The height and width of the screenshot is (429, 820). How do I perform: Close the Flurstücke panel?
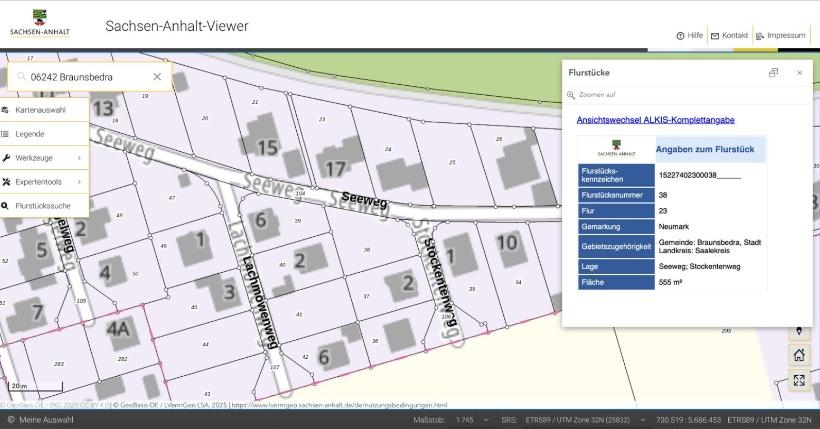pyautogui.click(x=799, y=73)
